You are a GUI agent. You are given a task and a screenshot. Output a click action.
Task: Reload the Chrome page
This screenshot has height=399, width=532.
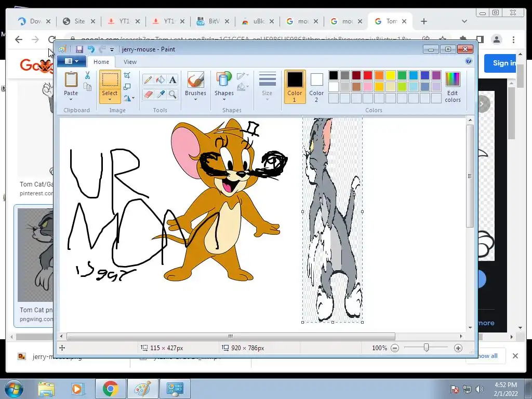tap(51, 39)
